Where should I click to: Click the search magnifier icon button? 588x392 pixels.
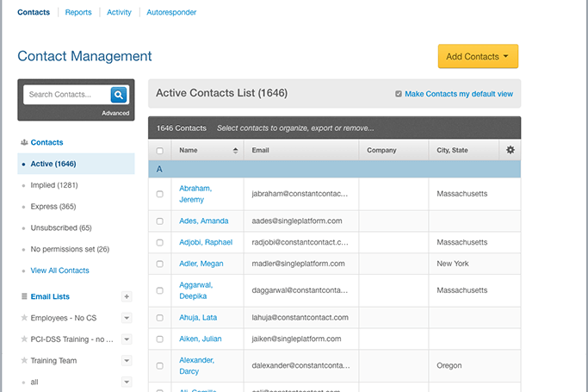119,95
